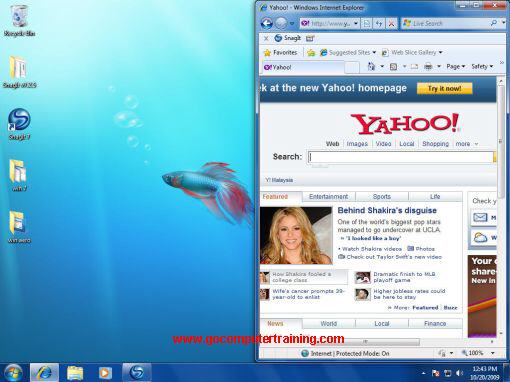The width and height of the screenshot is (510, 382).
Task: Click in the Yahoo Search text box
Action: tap(401, 157)
